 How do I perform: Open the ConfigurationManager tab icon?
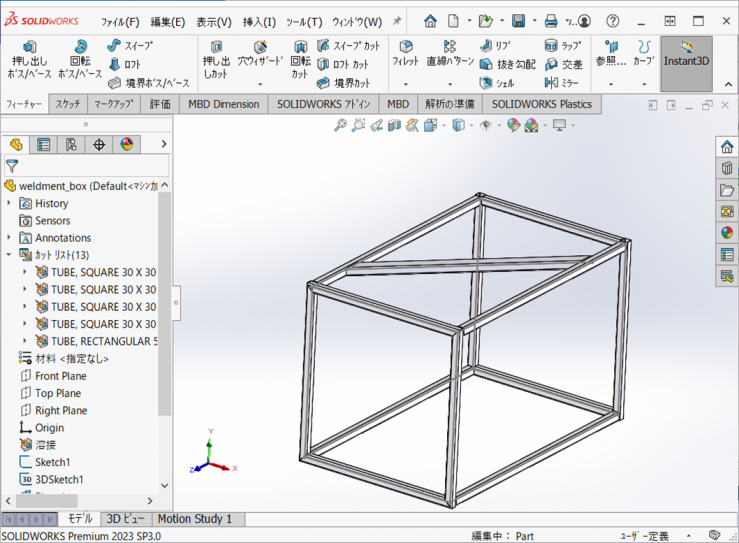pyautogui.click(x=71, y=145)
